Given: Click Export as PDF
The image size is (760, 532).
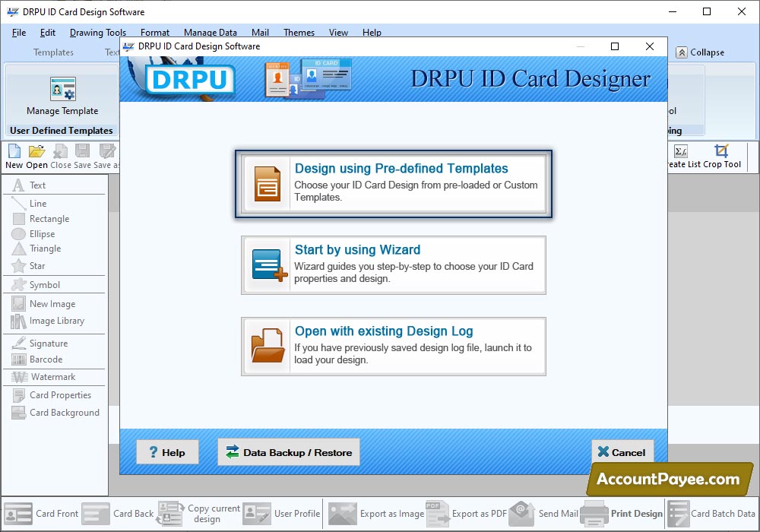Looking at the screenshot, I should tap(467, 514).
